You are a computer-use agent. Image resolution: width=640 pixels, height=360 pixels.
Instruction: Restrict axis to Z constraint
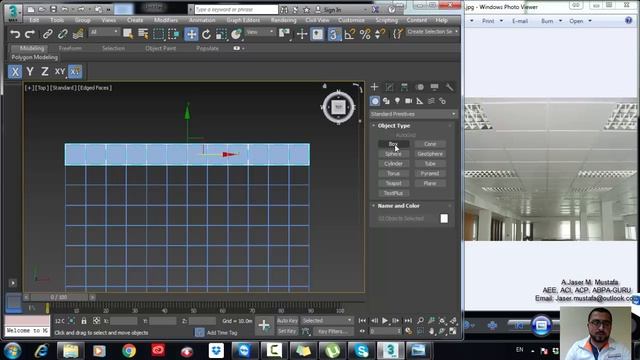pos(44,72)
